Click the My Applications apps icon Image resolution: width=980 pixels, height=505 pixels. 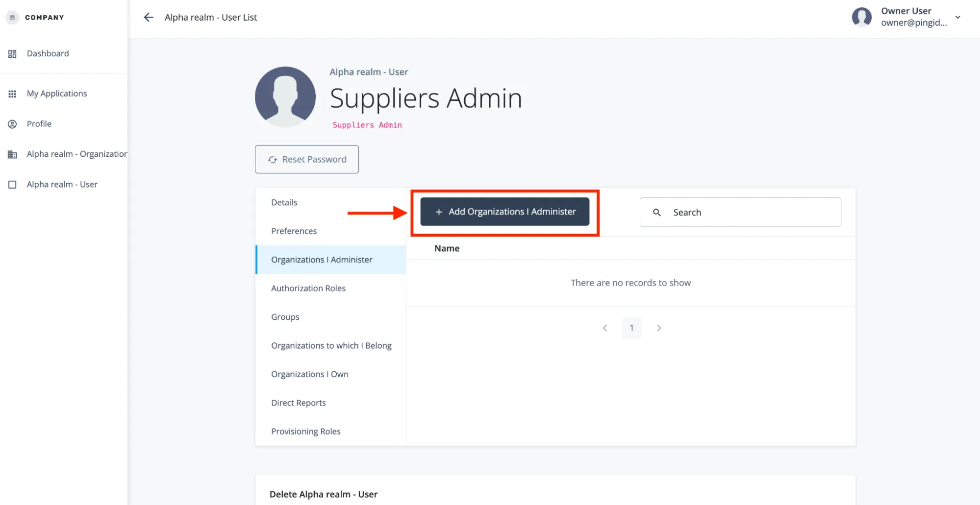[x=12, y=94]
